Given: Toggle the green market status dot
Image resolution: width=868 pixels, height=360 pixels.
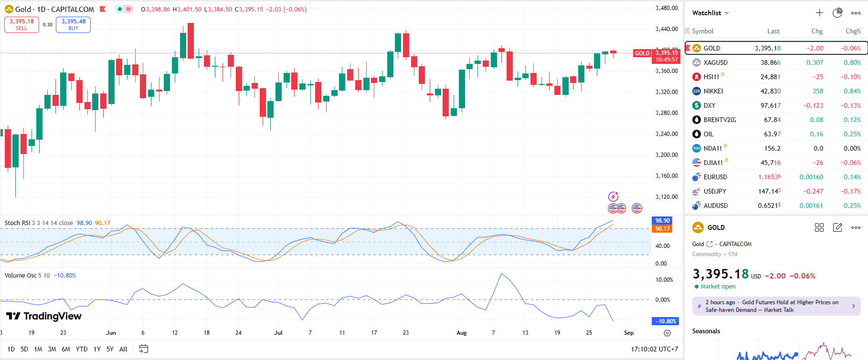Looking at the screenshot, I should (x=120, y=9).
